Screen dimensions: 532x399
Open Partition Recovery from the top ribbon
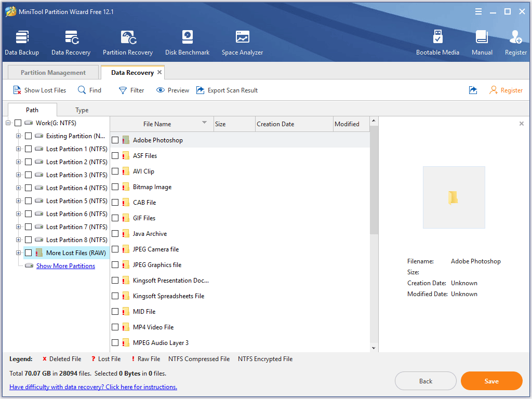(x=128, y=43)
